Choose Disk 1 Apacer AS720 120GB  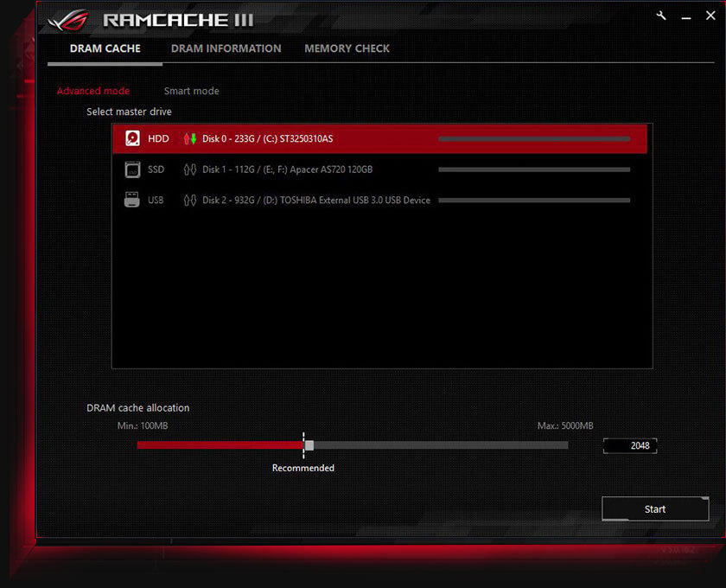(x=379, y=169)
